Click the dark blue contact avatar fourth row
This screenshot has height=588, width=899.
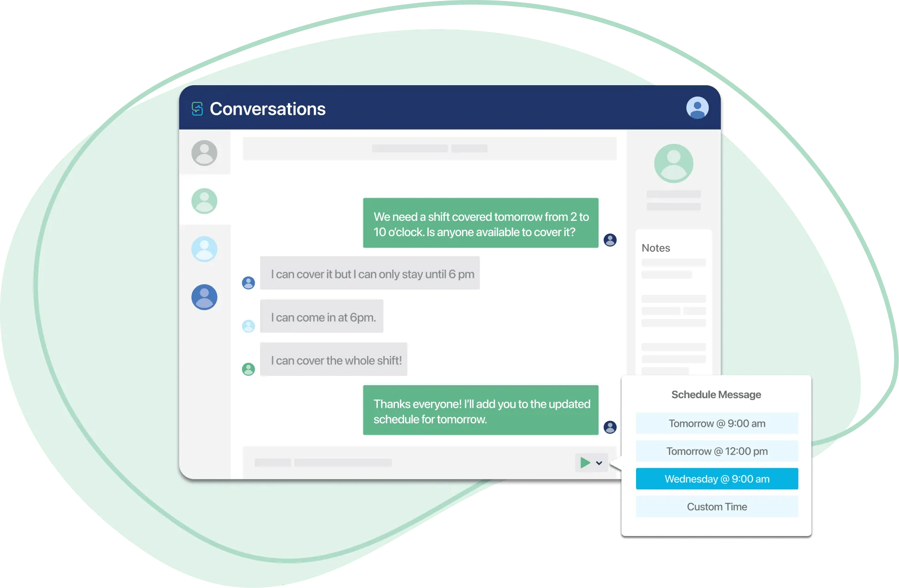205,297
